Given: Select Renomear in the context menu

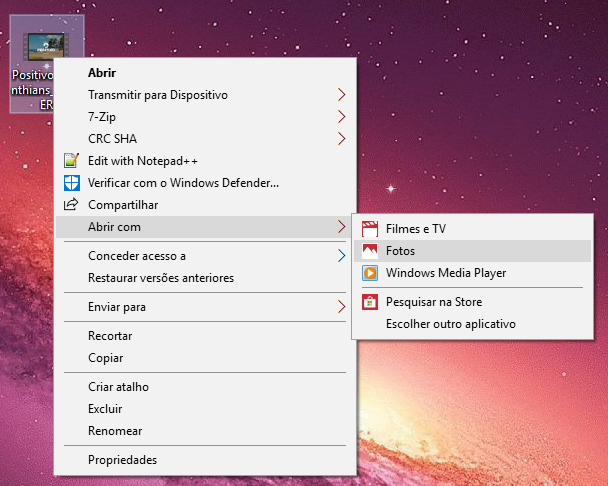Looking at the screenshot, I should tap(115, 431).
